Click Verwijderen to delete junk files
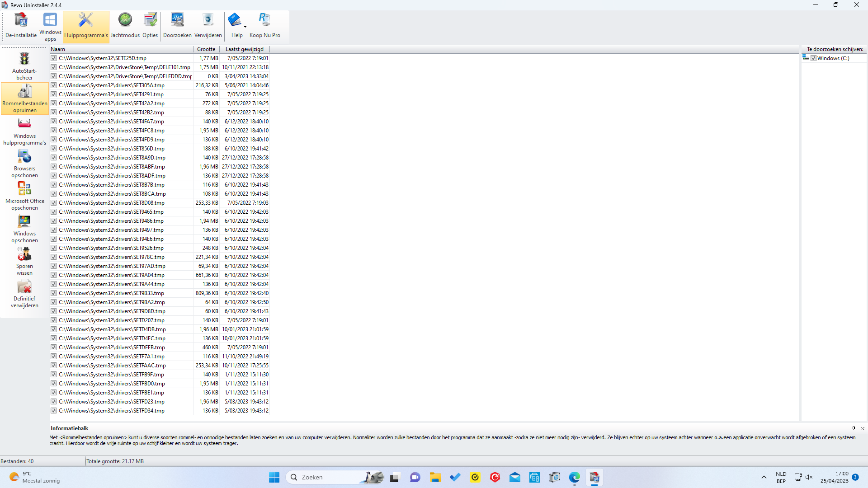The height and width of the screenshot is (488, 868). click(x=208, y=26)
